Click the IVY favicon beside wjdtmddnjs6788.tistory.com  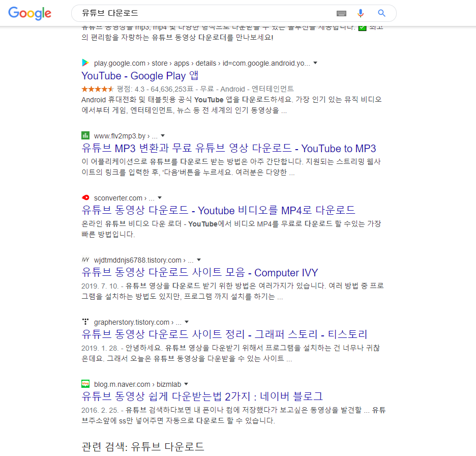(x=85, y=260)
